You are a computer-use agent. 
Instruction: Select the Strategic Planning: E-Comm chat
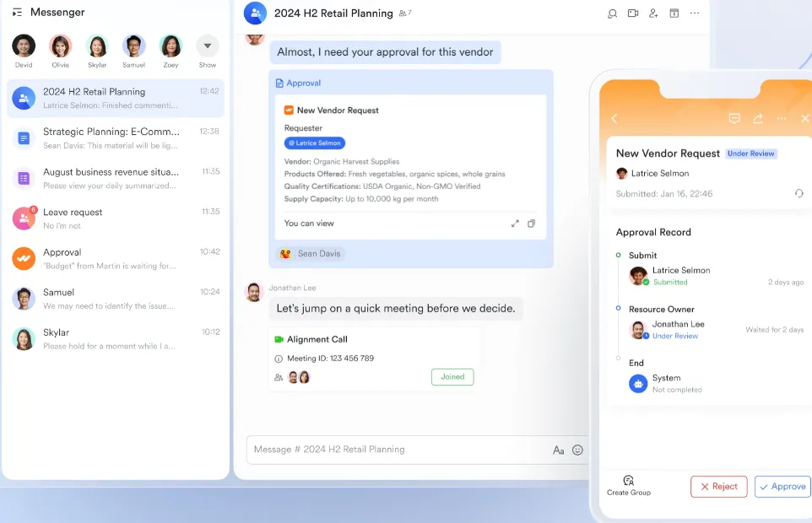click(x=116, y=138)
